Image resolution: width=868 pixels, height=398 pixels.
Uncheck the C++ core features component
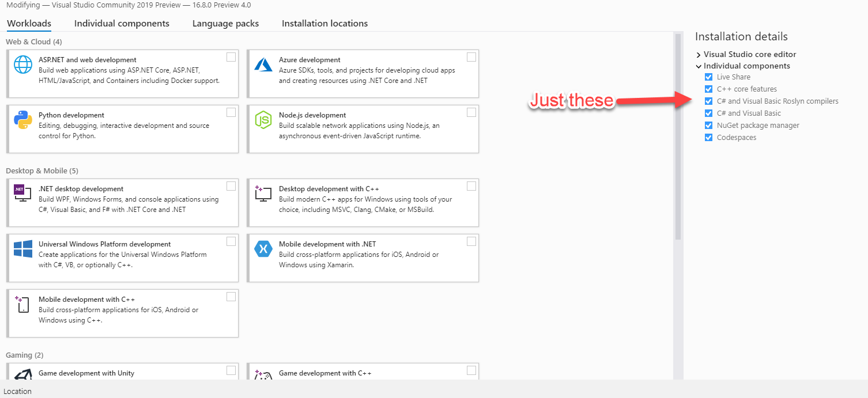click(x=709, y=89)
